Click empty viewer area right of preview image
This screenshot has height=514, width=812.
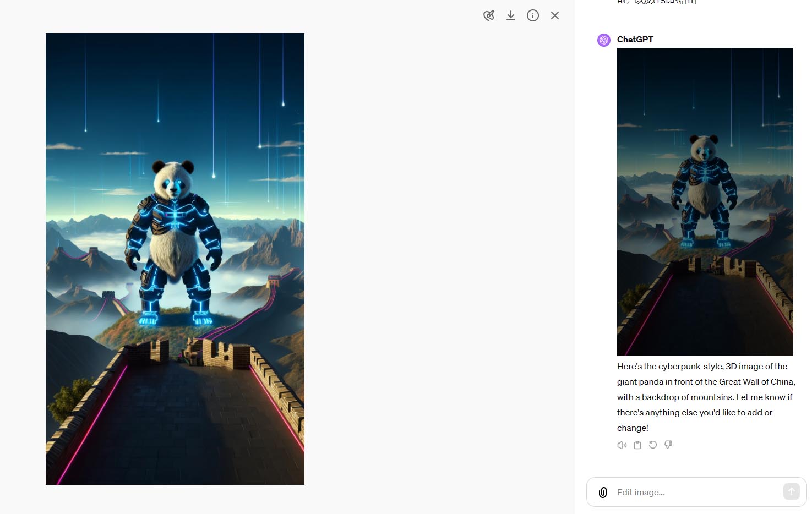[x=435, y=259]
